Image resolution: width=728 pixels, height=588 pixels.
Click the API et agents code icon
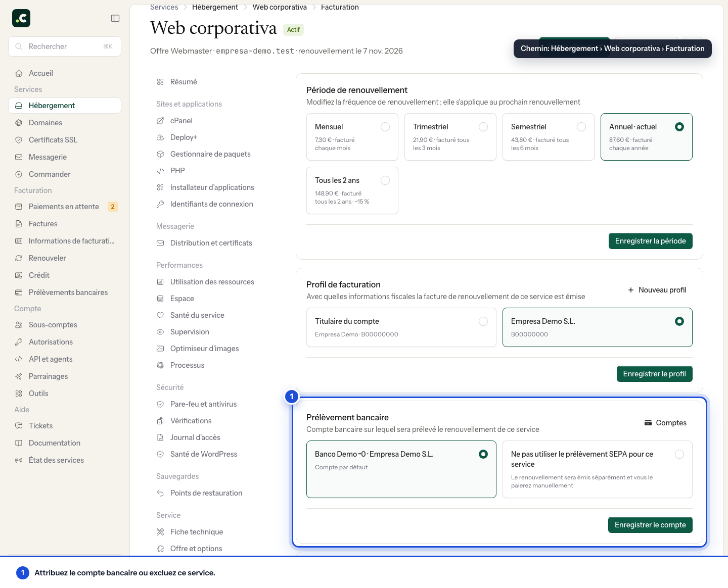19,359
